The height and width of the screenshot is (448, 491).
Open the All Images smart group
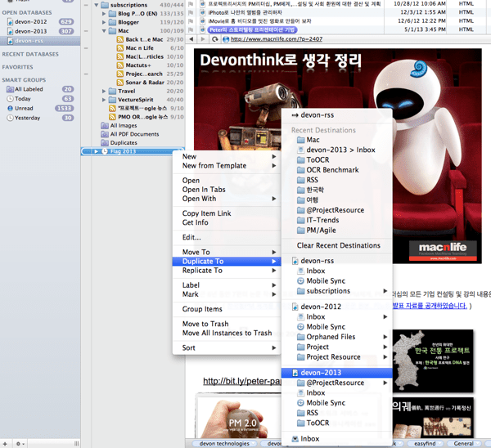click(x=124, y=126)
